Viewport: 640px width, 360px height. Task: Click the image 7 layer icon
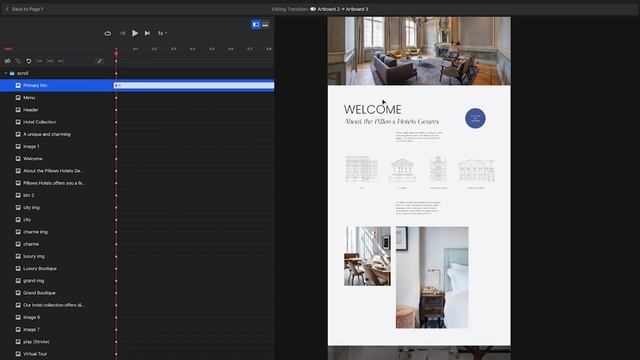coord(18,329)
